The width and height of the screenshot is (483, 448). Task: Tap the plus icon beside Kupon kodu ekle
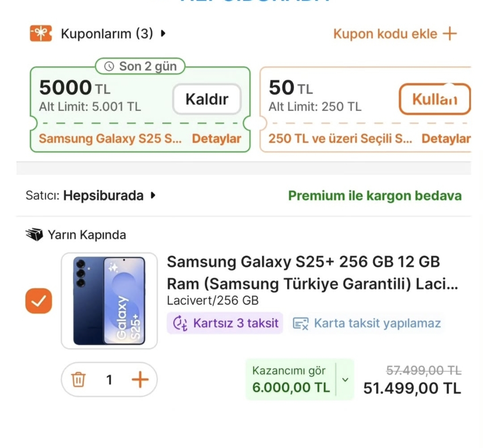450,34
